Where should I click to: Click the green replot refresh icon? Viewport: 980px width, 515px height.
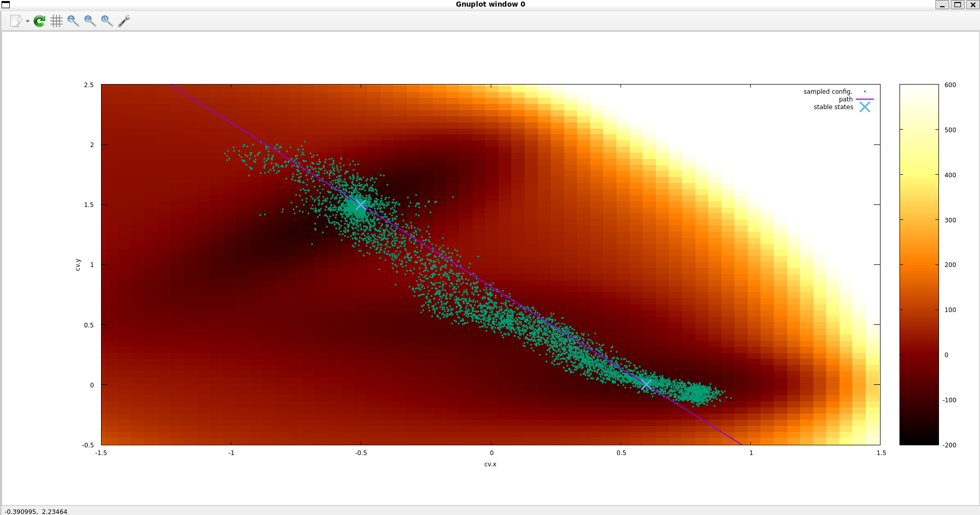click(39, 21)
